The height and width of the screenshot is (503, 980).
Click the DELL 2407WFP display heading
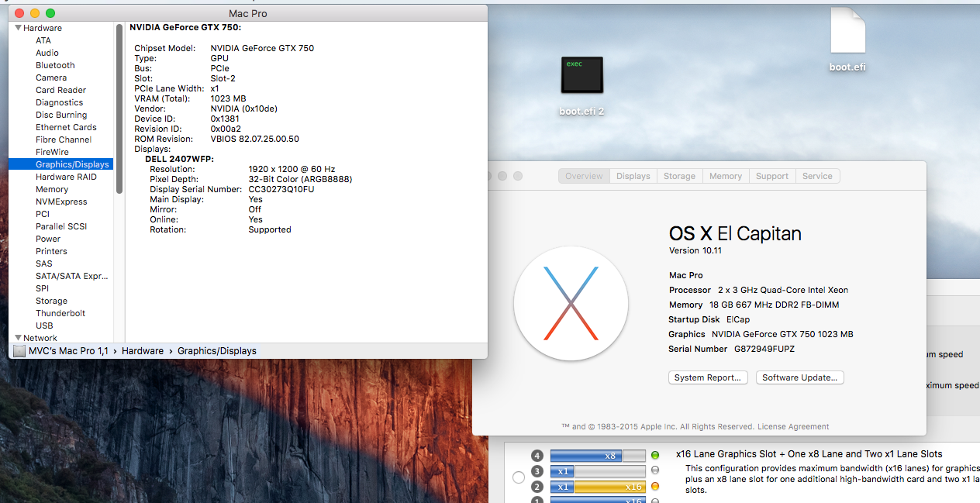click(179, 159)
